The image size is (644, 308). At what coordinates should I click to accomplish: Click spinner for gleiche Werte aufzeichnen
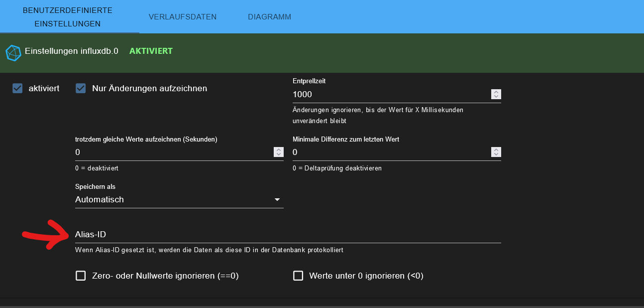tap(279, 152)
